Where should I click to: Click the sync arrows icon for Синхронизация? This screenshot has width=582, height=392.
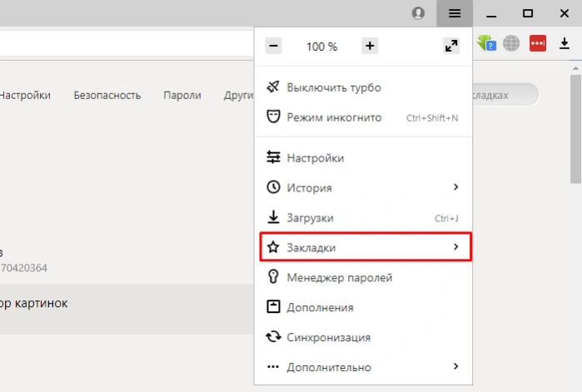point(273,336)
